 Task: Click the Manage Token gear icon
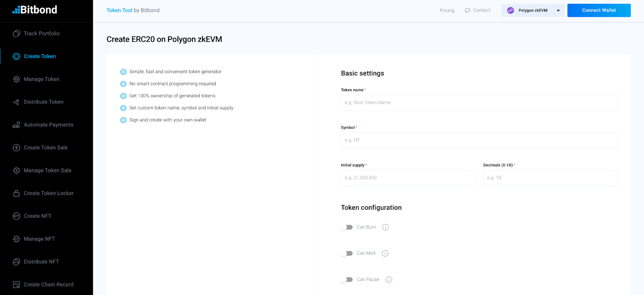click(17, 79)
